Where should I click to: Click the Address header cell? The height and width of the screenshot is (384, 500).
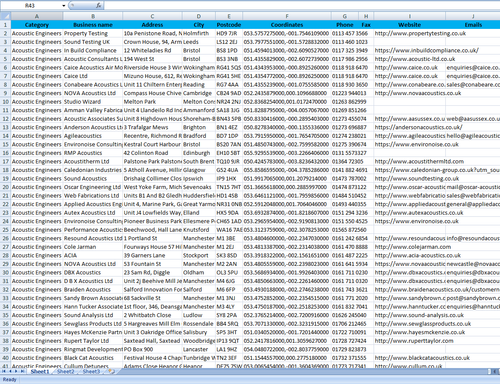point(152,25)
